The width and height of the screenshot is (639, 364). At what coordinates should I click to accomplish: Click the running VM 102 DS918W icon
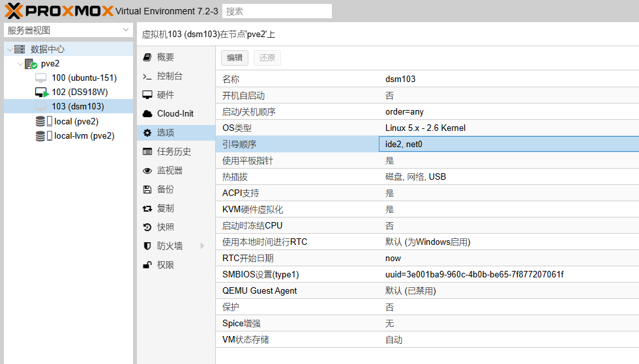(x=42, y=92)
